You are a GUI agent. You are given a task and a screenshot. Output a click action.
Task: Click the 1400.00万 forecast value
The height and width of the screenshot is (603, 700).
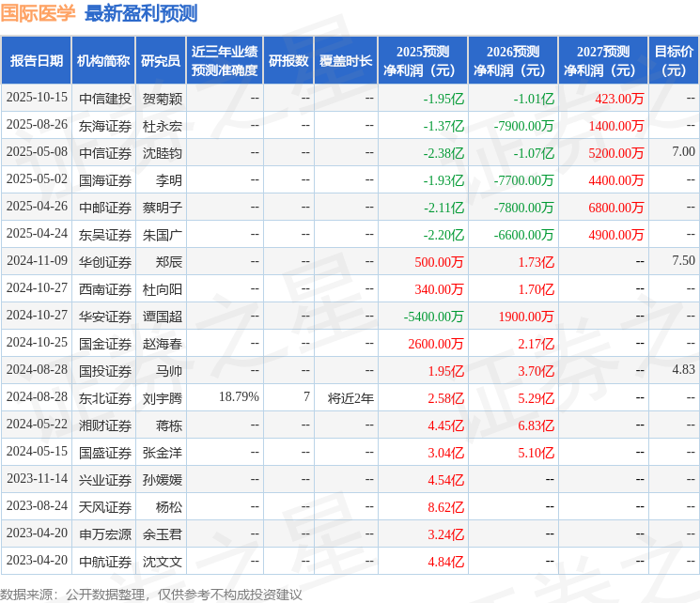[x=616, y=126]
